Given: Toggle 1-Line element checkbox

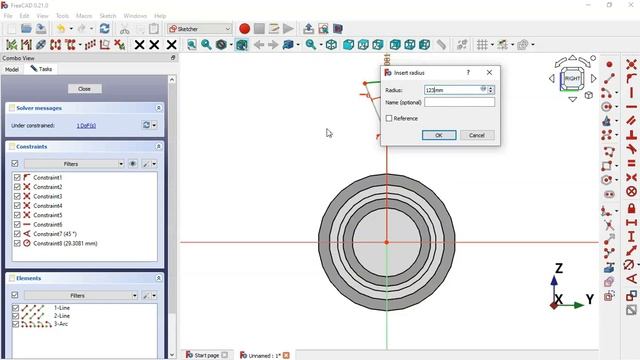Looking at the screenshot, I should point(16,308).
